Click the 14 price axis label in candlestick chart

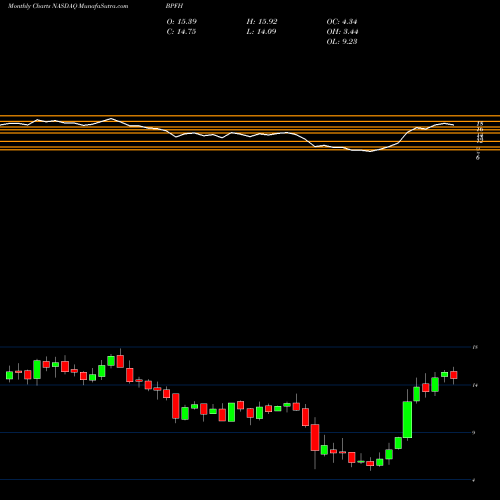[475, 385]
